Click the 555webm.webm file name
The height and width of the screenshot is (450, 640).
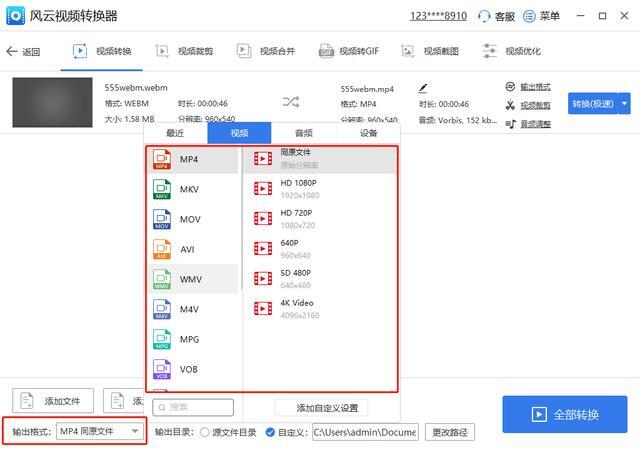(136, 88)
